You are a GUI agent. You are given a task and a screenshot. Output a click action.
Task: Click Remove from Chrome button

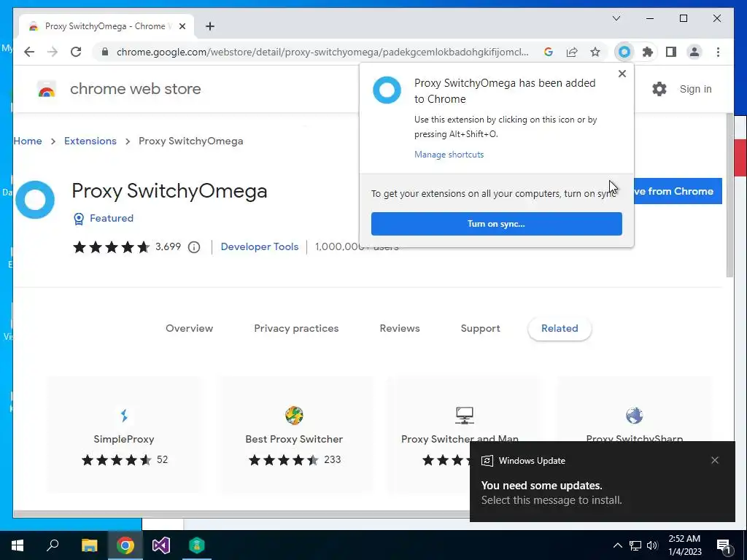point(678,191)
